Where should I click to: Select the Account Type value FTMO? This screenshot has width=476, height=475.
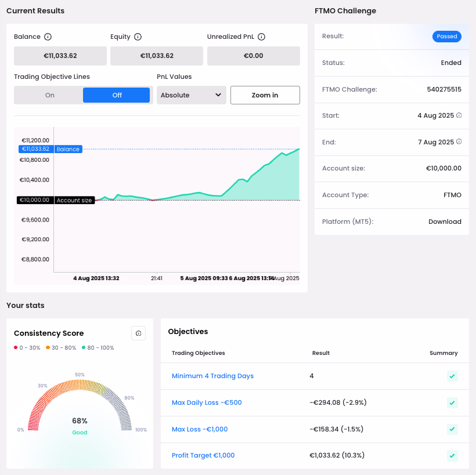452,195
